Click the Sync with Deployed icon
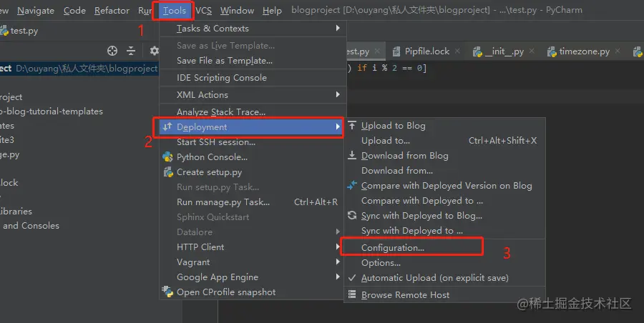644x323 pixels. [352, 215]
